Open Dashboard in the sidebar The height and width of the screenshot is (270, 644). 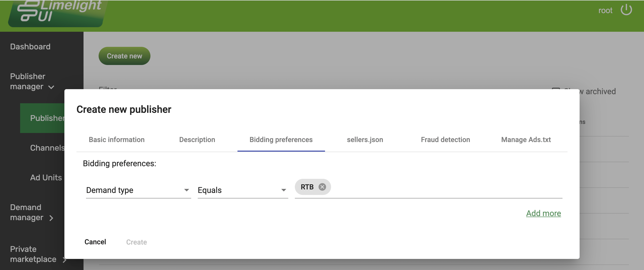(x=30, y=47)
